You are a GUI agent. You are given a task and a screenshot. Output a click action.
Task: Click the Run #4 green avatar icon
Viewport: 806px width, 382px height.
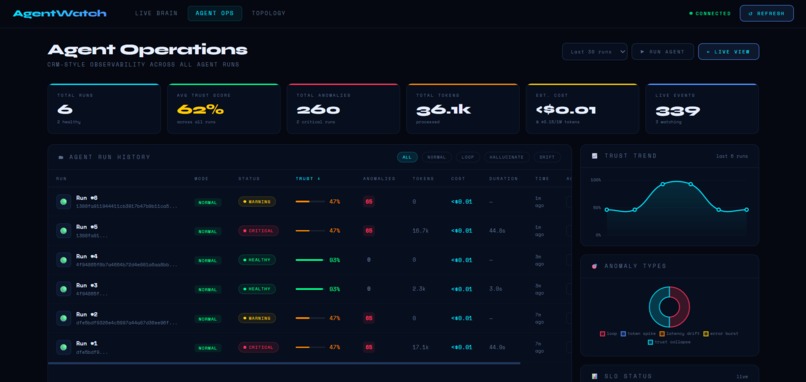pos(63,260)
